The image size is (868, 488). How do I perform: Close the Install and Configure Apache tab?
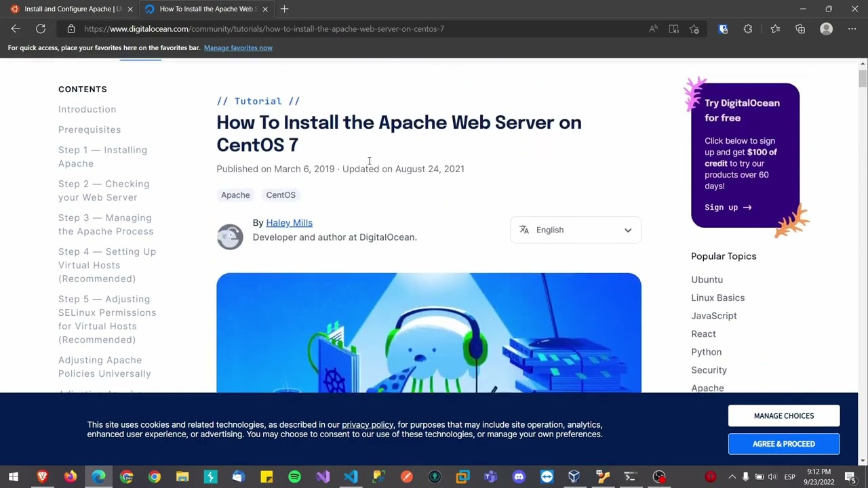(x=130, y=9)
